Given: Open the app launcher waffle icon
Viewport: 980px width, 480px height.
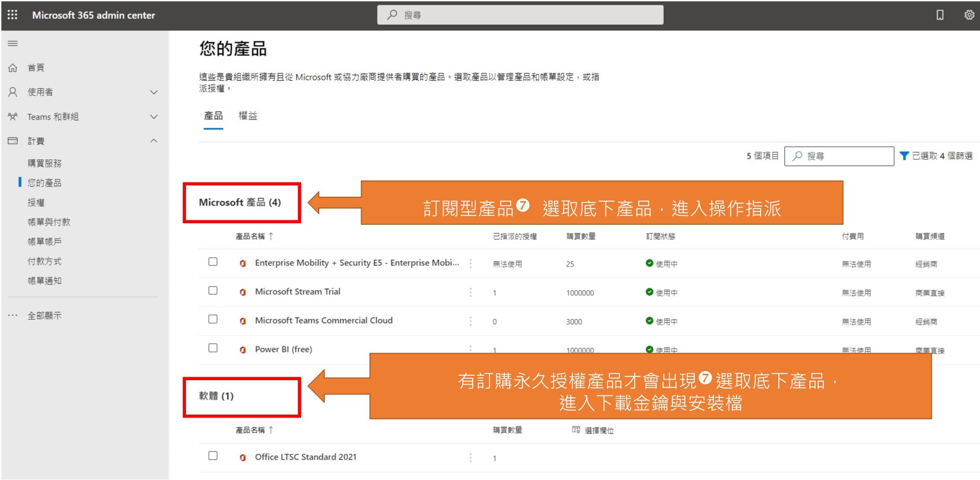Looking at the screenshot, I should click(12, 15).
